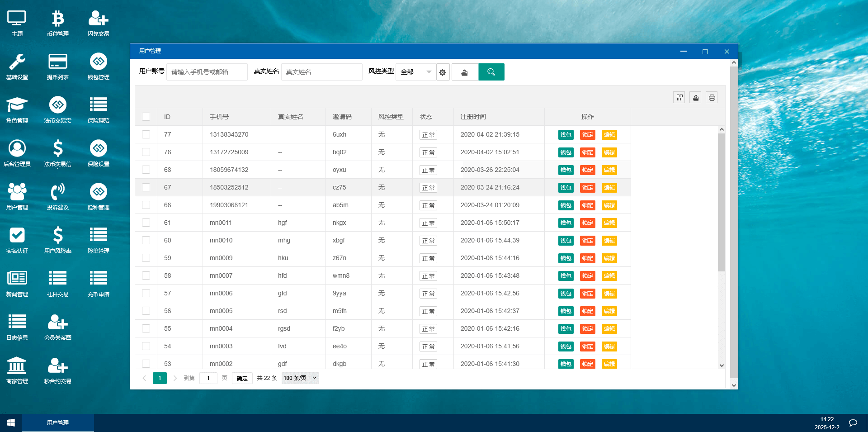Open 法币交易需 desktop icon
Viewport: 868px width, 432px height.
(x=57, y=109)
